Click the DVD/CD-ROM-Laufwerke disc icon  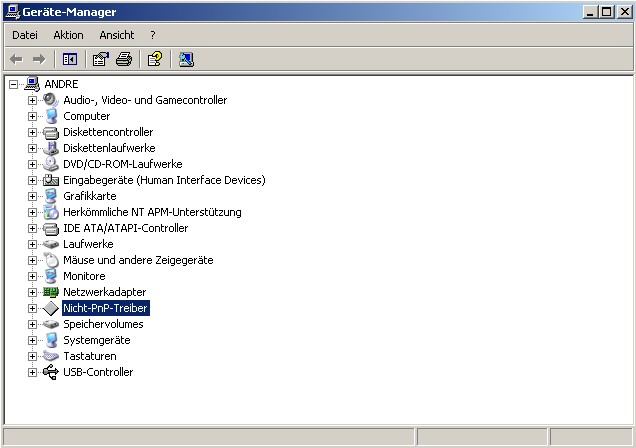51,164
